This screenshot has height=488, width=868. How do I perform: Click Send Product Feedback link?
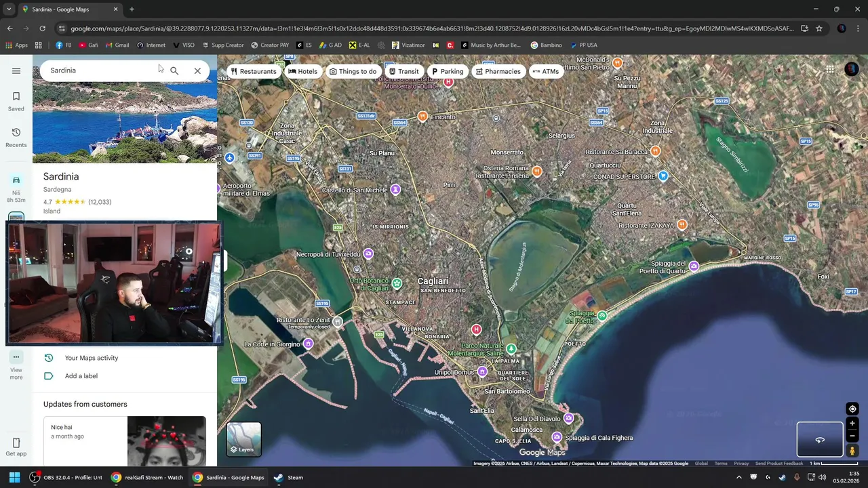779,464
